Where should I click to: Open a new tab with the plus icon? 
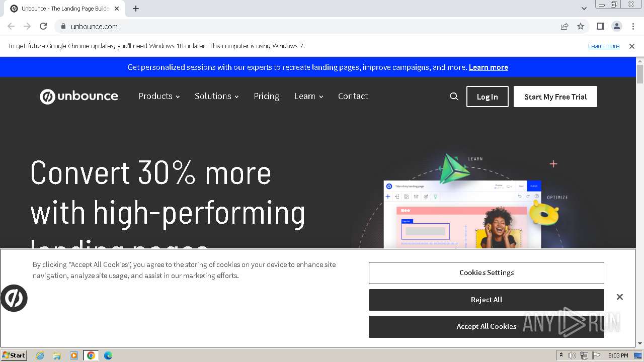[x=136, y=9]
